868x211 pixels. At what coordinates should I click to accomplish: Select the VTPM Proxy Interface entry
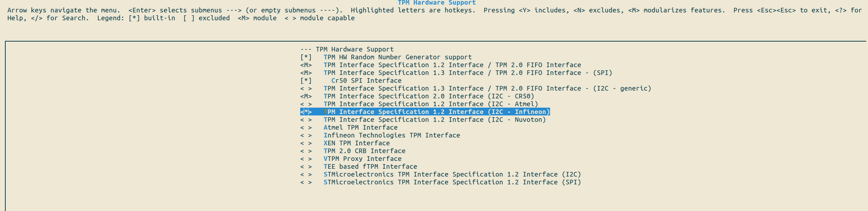(362, 159)
